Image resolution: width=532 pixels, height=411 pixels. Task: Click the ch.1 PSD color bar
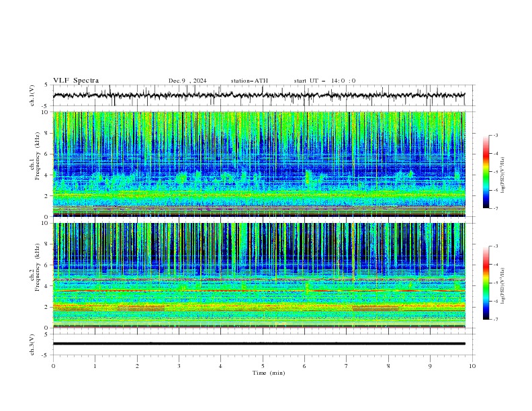[486, 172]
